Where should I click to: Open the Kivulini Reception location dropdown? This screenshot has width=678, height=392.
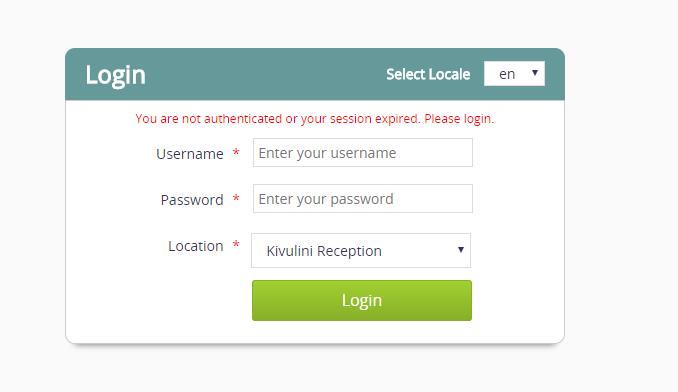click(361, 251)
